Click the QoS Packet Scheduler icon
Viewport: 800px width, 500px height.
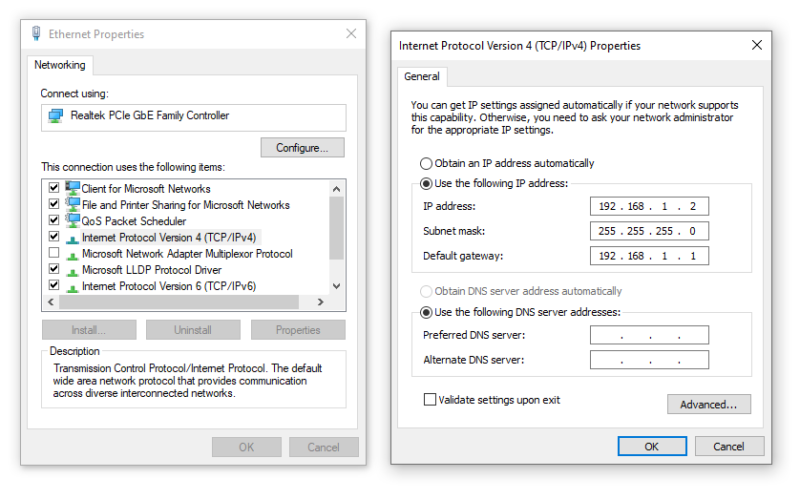pos(72,220)
